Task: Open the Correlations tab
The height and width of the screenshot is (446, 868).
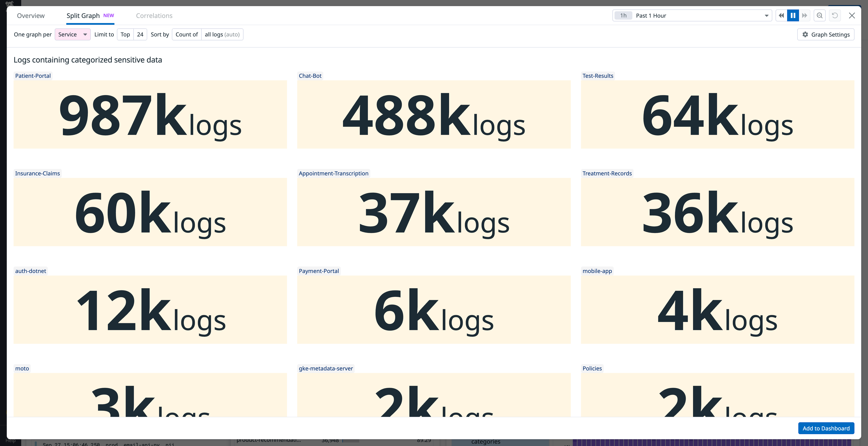Action: click(154, 15)
